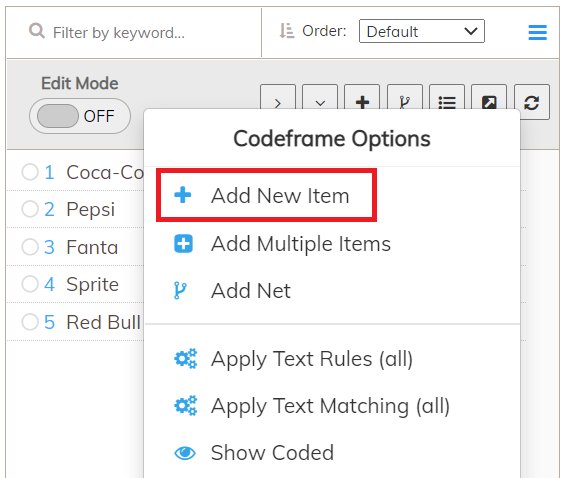Click the hamburger menu icon
This screenshot has height=478, width=565.
click(537, 32)
